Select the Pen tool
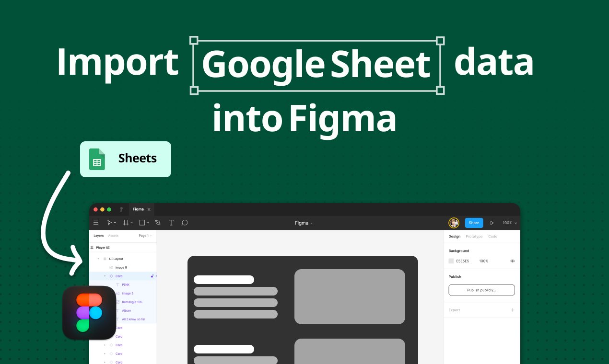Viewport: 609px width, 364px height. click(x=158, y=222)
